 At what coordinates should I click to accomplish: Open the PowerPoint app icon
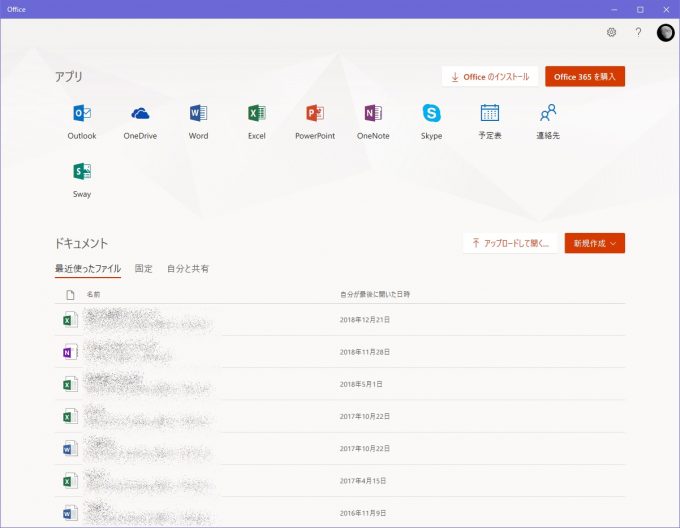pyautogui.click(x=315, y=114)
